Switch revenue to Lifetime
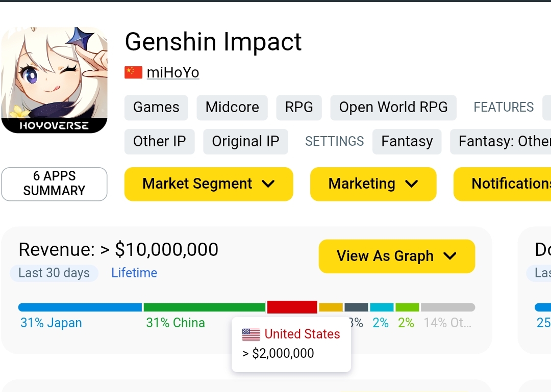The image size is (551, 392). pyautogui.click(x=134, y=273)
